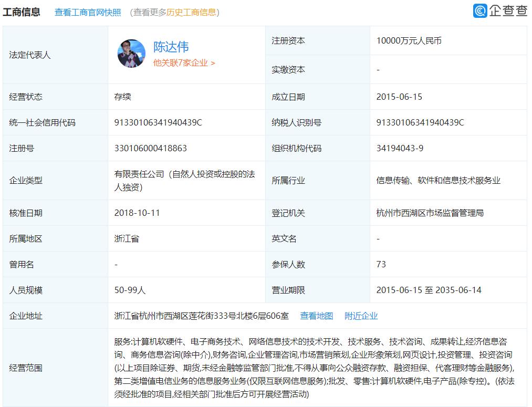The height and width of the screenshot is (407, 532).
Task: Click the 参保人数 insured count value 73
Action: 380,264
